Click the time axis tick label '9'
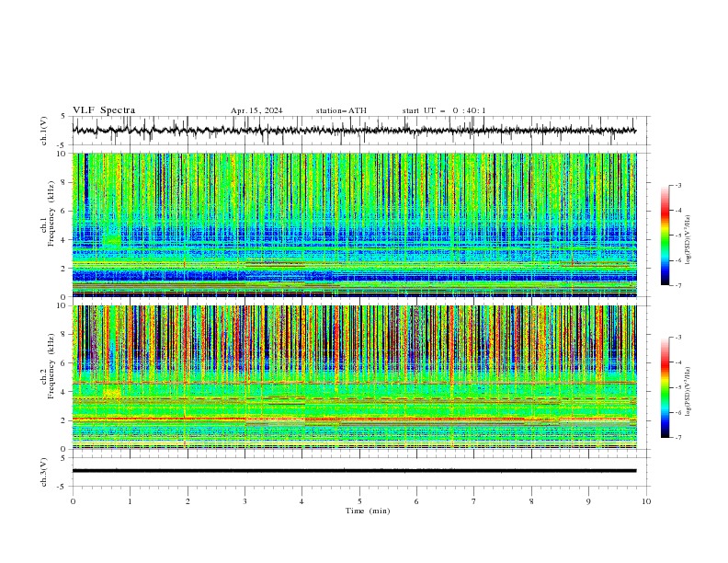The image size is (728, 563). [x=589, y=501]
